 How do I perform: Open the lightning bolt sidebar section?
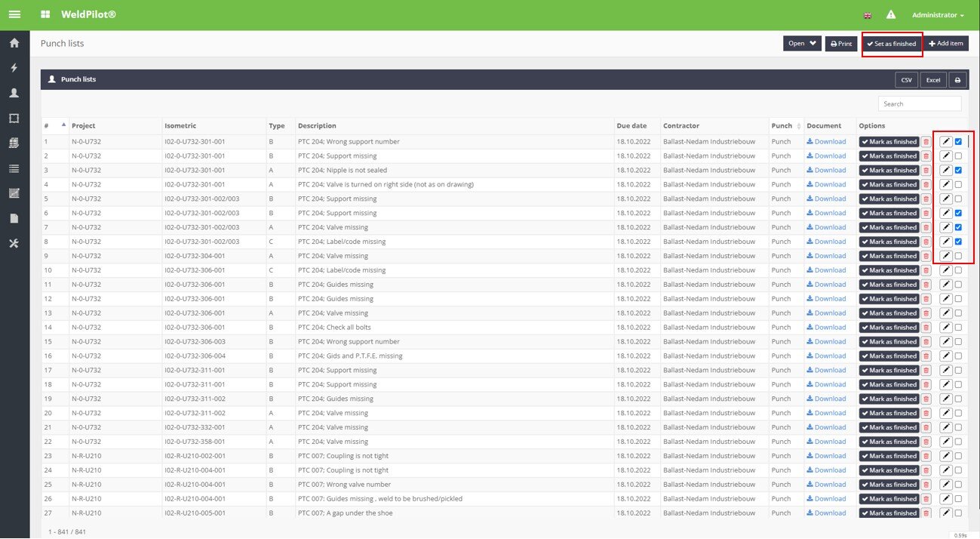click(x=14, y=68)
